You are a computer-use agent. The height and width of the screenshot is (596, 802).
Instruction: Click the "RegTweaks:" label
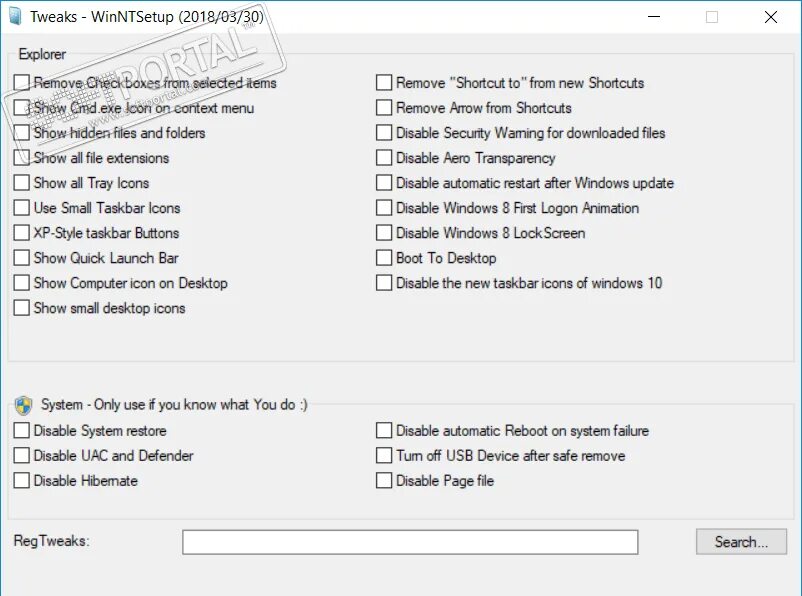52,541
